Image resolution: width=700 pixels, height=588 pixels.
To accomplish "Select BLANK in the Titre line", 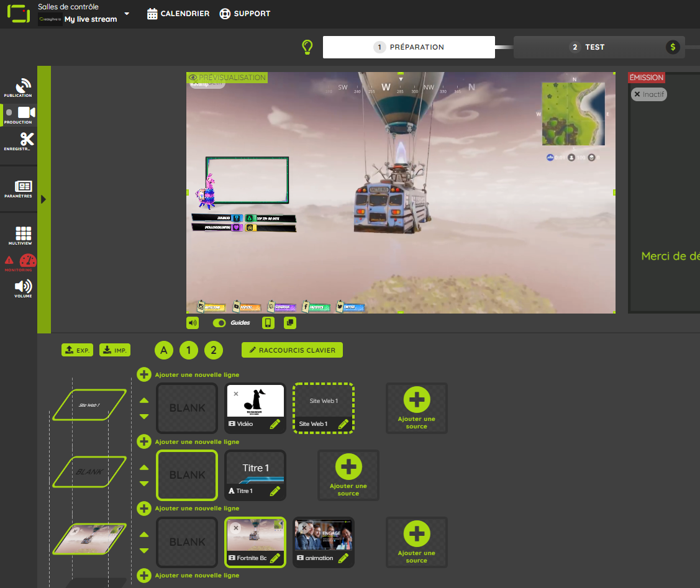I will click(x=187, y=474).
